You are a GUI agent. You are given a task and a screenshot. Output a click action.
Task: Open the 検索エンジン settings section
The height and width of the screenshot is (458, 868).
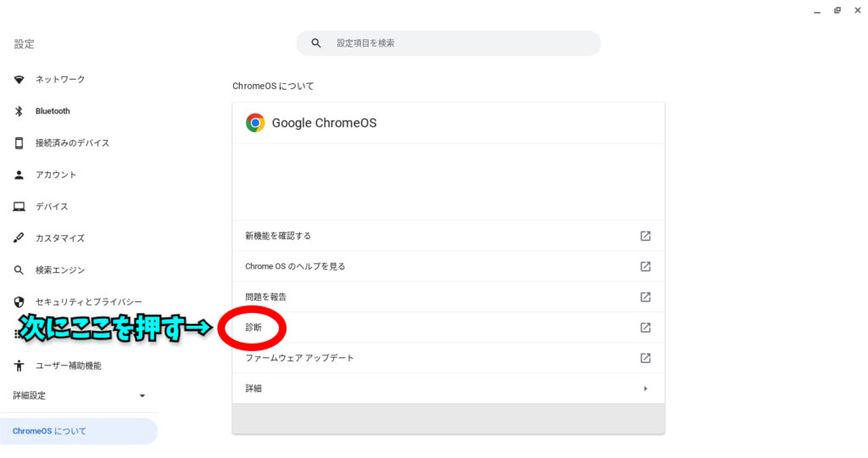[60, 271]
